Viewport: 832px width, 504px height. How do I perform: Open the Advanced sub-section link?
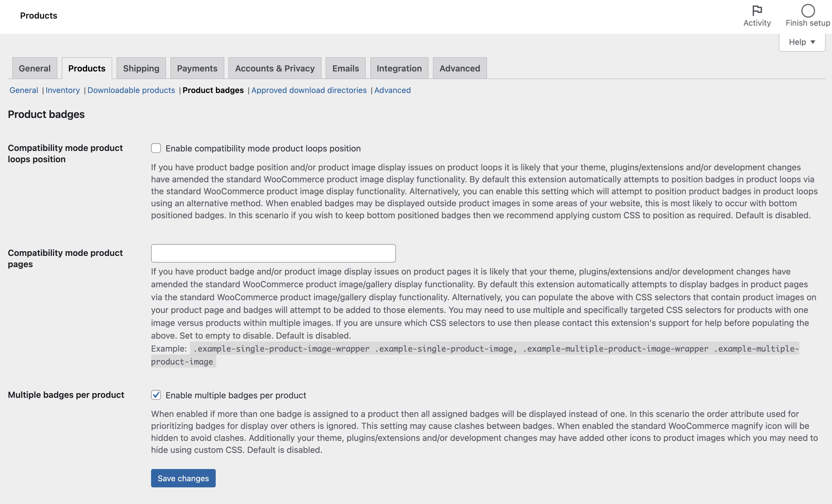pos(392,90)
